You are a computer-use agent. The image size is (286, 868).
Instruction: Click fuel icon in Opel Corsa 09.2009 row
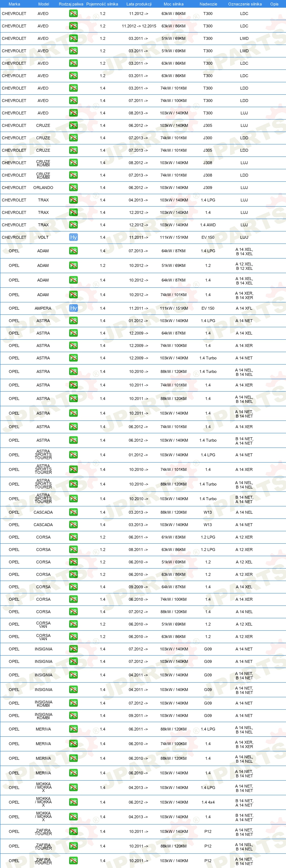pos(73,587)
